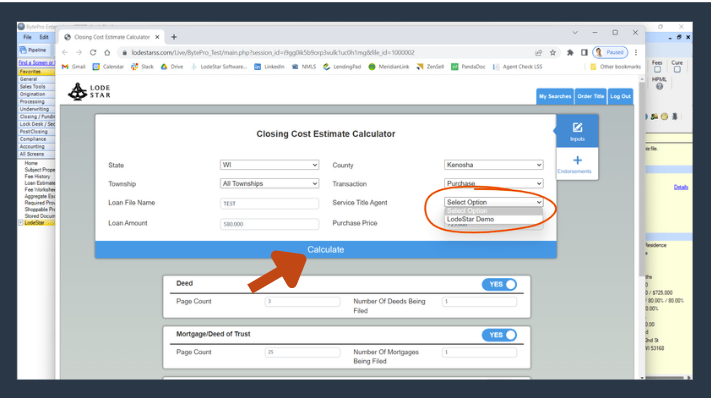711x398 pixels.
Task: Click the Loan File Name field
Action: point(269,204)
